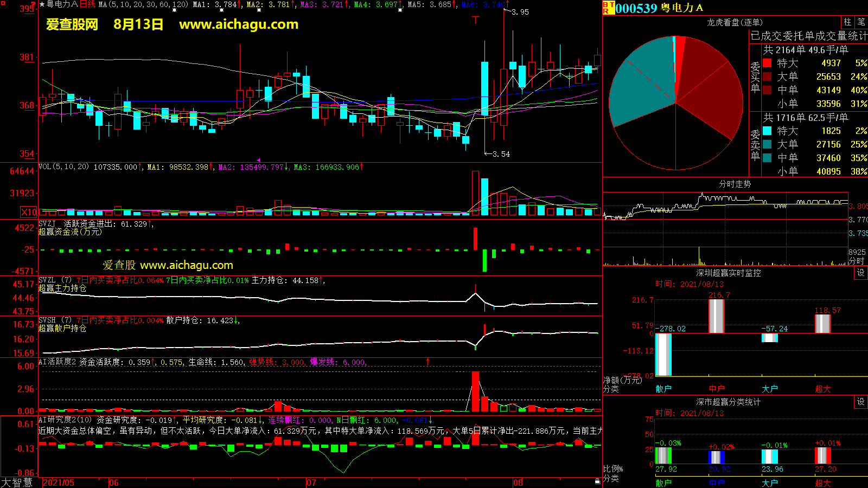Click the red up-arrow in the AI活跃度 header
Image resolution: width=868 pixels, height=488 pixels.
point(428,362)
